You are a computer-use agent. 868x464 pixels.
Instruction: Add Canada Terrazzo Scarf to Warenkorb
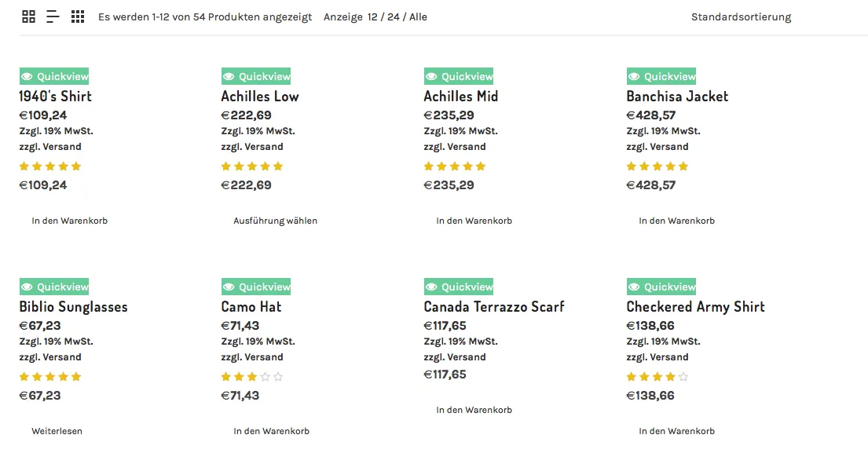pos(474,410)
